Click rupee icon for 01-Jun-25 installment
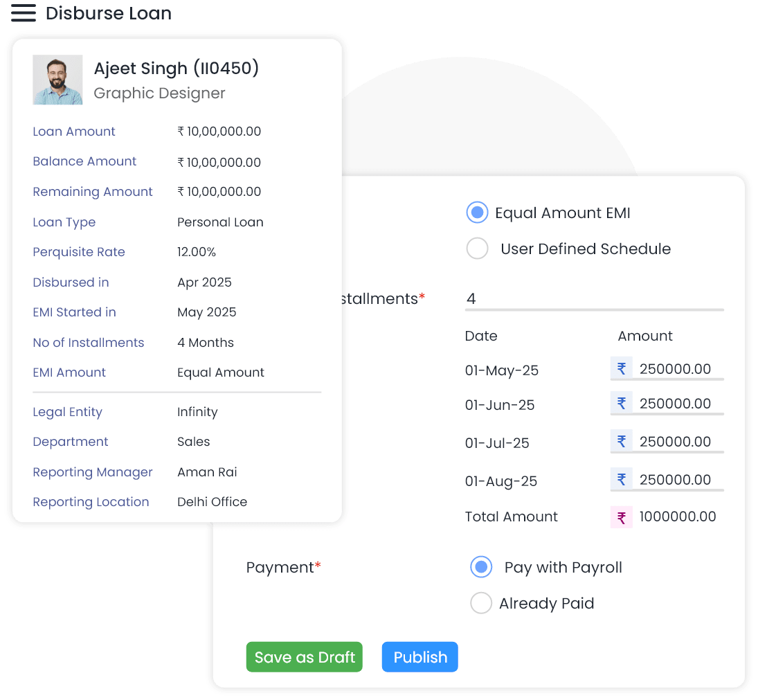 (621, 403)
